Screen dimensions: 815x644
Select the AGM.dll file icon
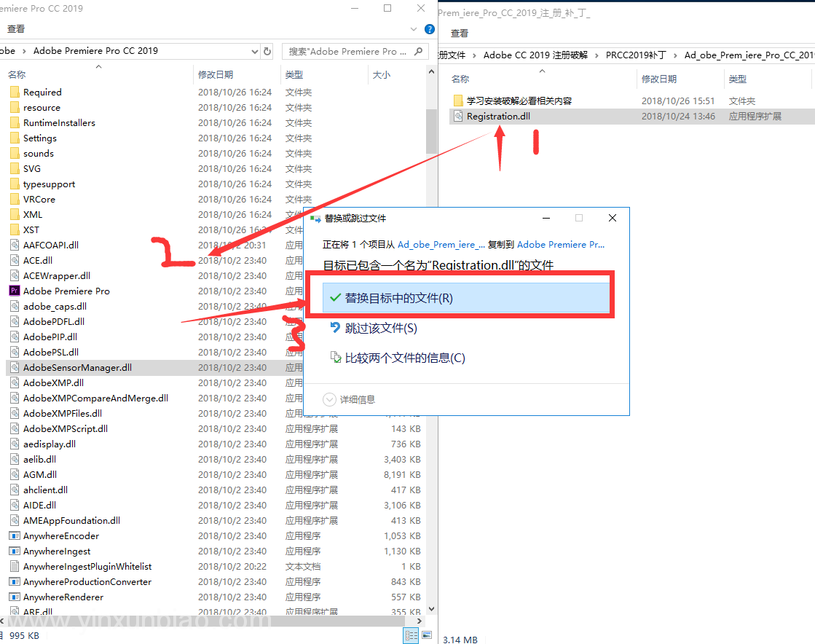click(x=15, y=474)
